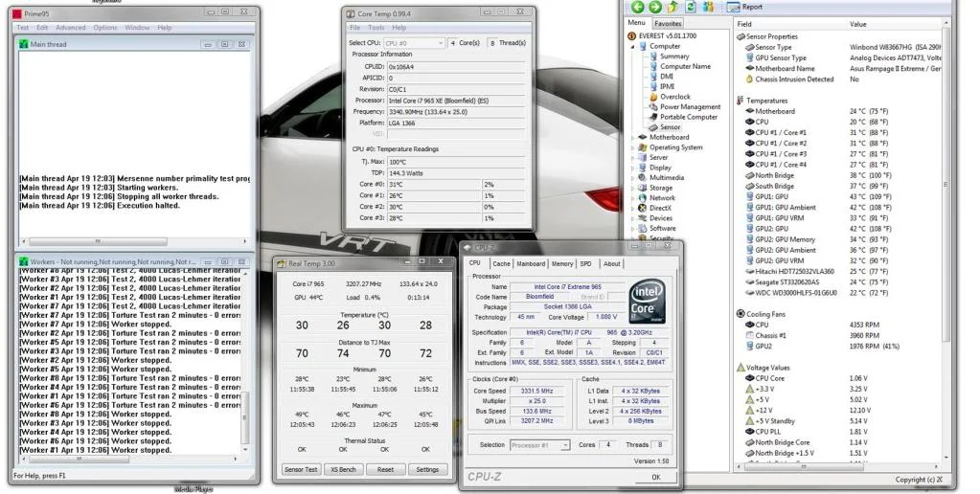Click Temperatures section thermometer icon
Screen dimensions: 980x494
tap(741, 101)
